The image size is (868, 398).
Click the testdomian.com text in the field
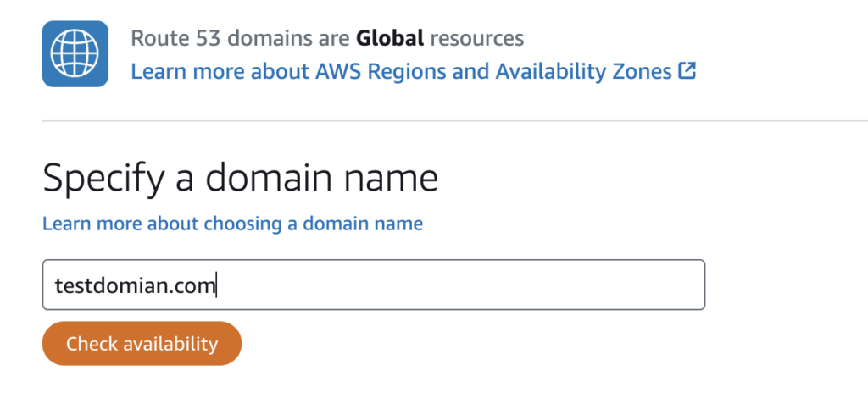134,286
